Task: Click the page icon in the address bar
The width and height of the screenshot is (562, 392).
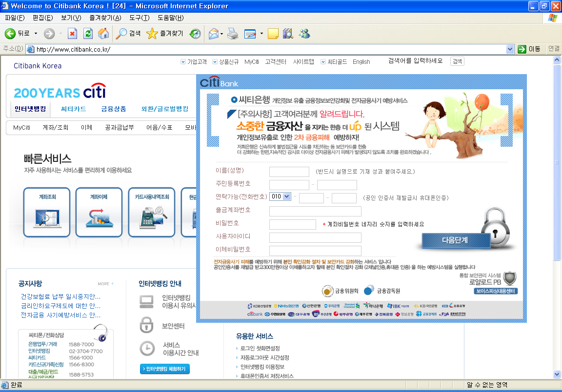Action: click(31, 49)
